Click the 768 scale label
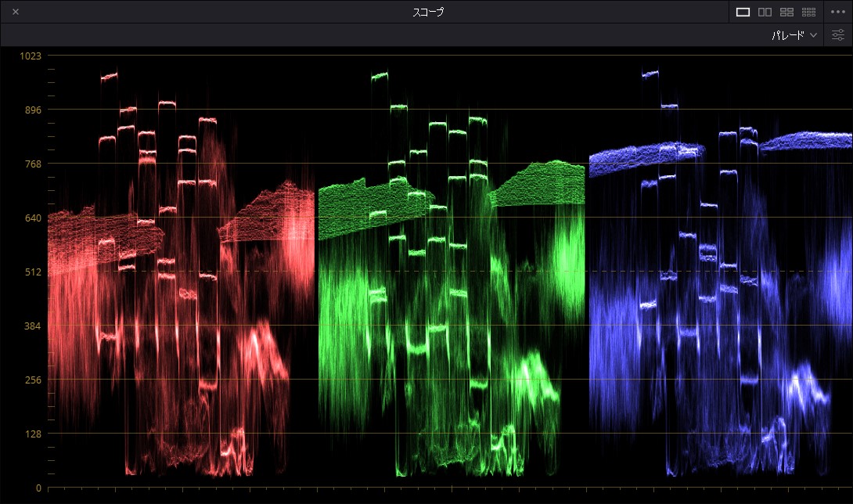 click(x=33, y=164)
